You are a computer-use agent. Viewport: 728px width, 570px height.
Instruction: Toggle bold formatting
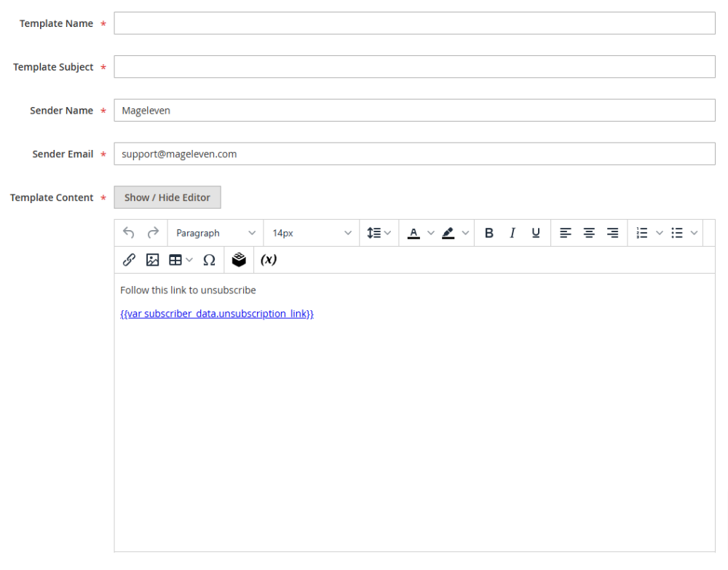click(x=489, y=232)
